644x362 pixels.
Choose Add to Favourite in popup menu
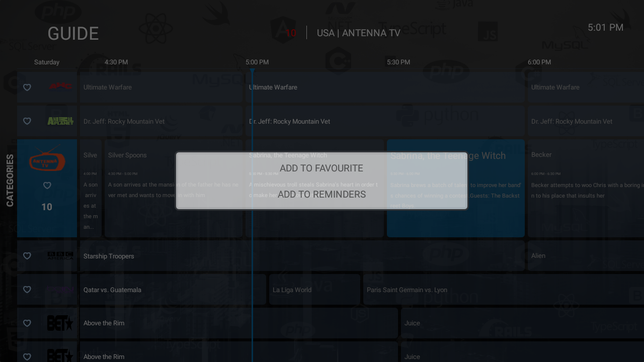[321, 168]
